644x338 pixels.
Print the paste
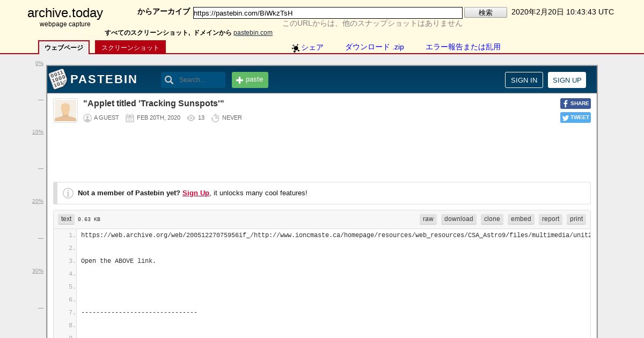coord(576,219)
